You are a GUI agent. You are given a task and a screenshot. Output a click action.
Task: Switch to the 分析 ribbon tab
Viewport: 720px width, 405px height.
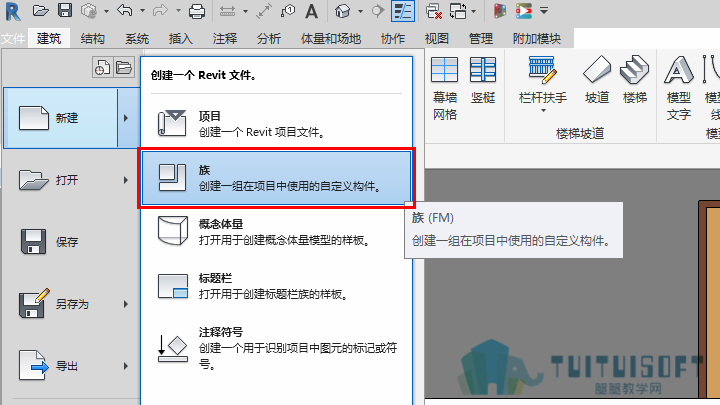click(x=269, y=39)
